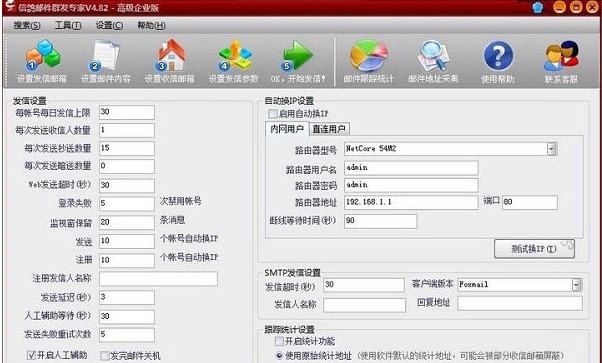Click 发送 accounts auto-change IP field

click(x=127, y=241)
